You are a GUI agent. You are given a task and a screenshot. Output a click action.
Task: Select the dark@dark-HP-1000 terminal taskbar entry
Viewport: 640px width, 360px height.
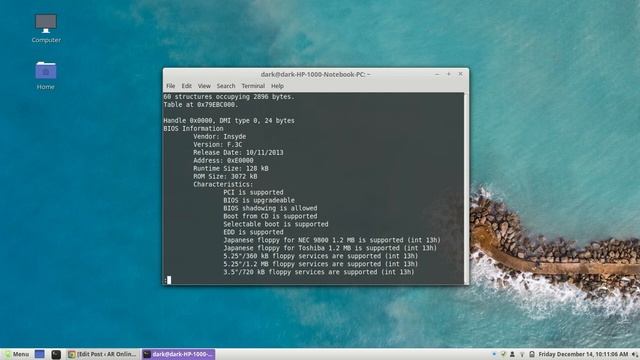point(178,354)
